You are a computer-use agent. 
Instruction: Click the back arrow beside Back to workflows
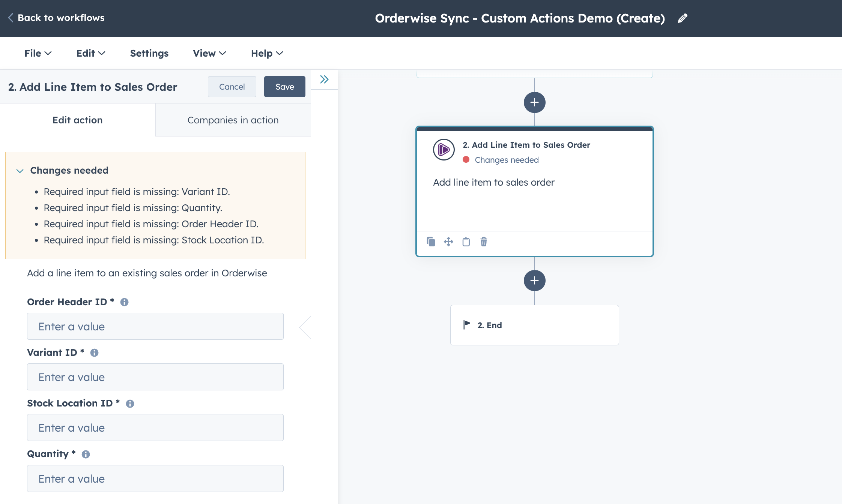click(11, 18)
